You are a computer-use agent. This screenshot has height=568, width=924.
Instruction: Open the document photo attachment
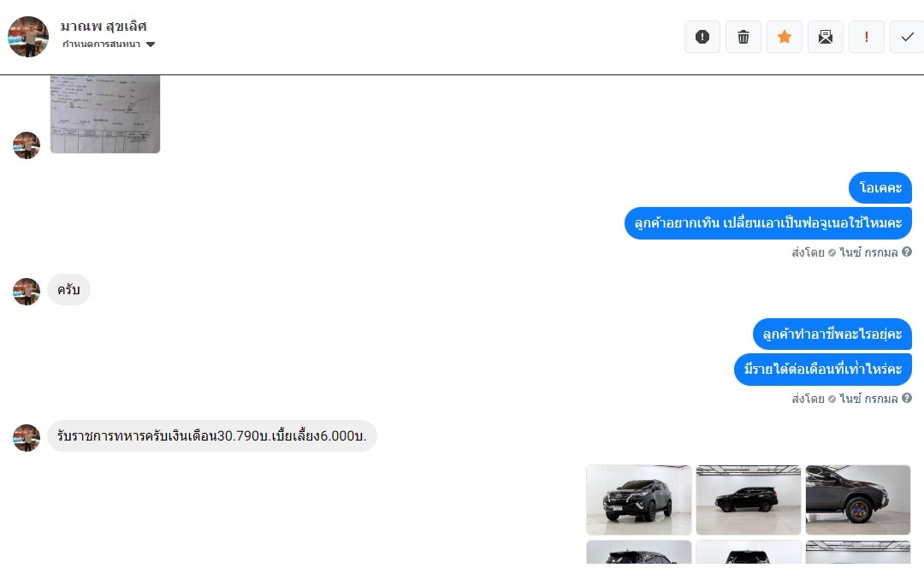pyautogui.click(x=105, y=114)
